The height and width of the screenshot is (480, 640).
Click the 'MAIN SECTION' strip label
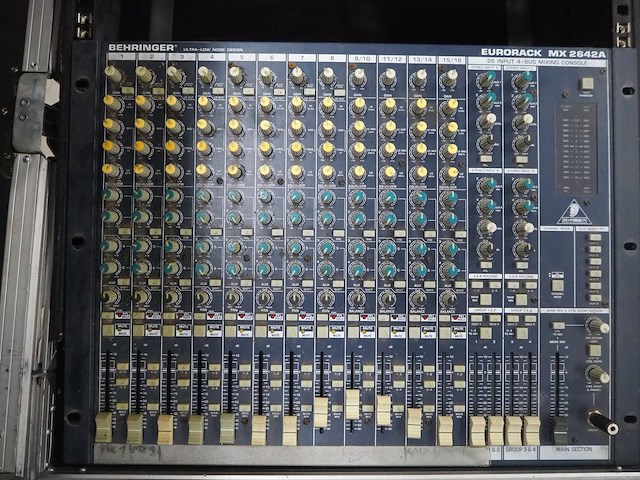[x=574, y=449]
